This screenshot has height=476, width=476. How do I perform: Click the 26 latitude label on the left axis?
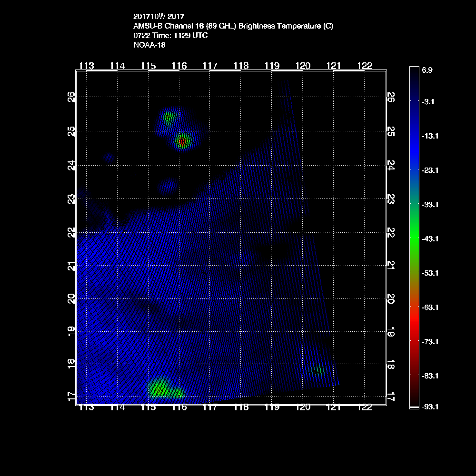70,98
